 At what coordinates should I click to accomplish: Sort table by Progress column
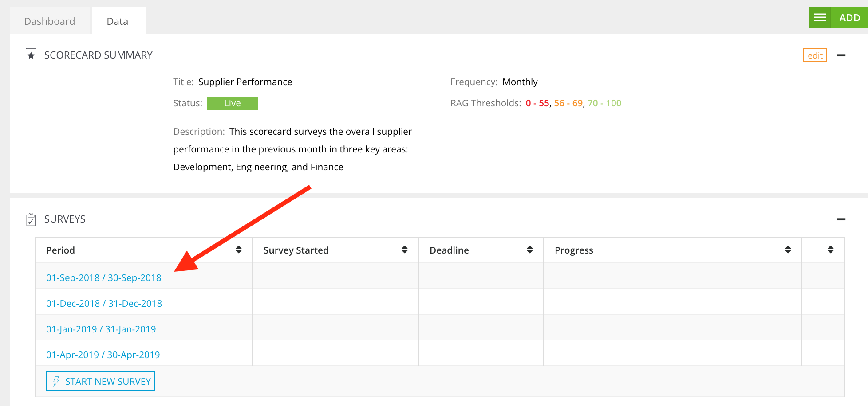pos(788,250)
